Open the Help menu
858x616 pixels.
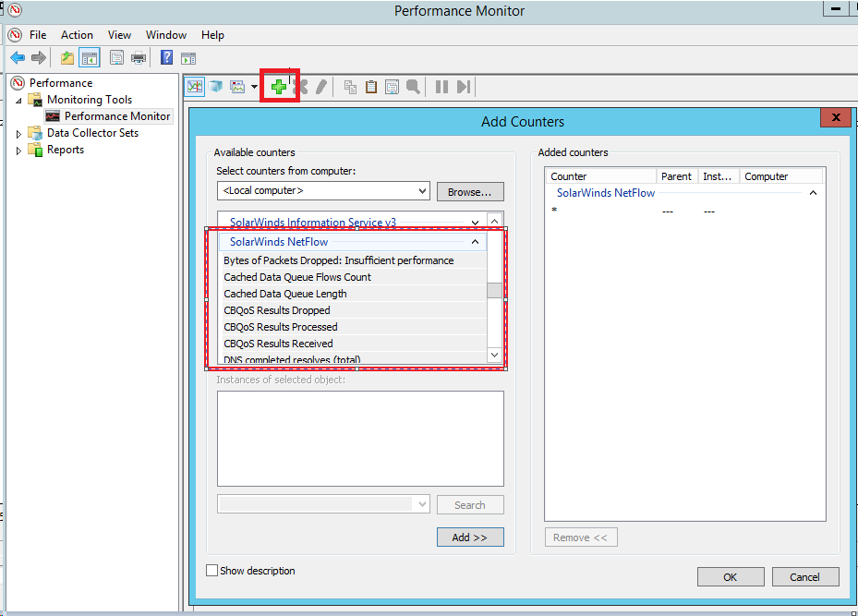pyautogui.click(x=212, y=35)
